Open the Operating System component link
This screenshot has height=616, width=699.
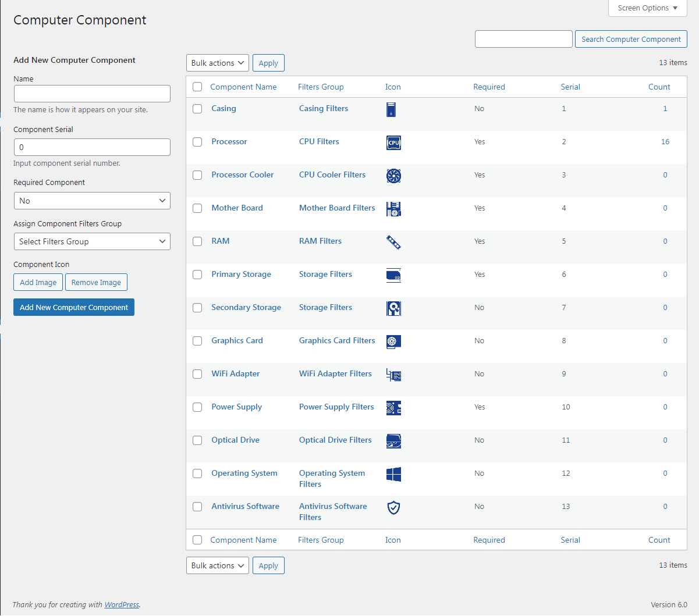pyautogui.click(x=244, y=473)
